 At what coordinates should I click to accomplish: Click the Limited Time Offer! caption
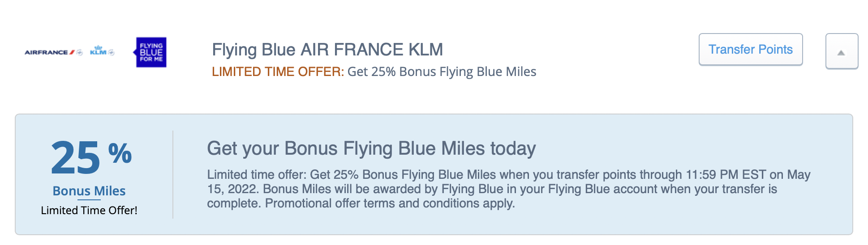point(89,211)
